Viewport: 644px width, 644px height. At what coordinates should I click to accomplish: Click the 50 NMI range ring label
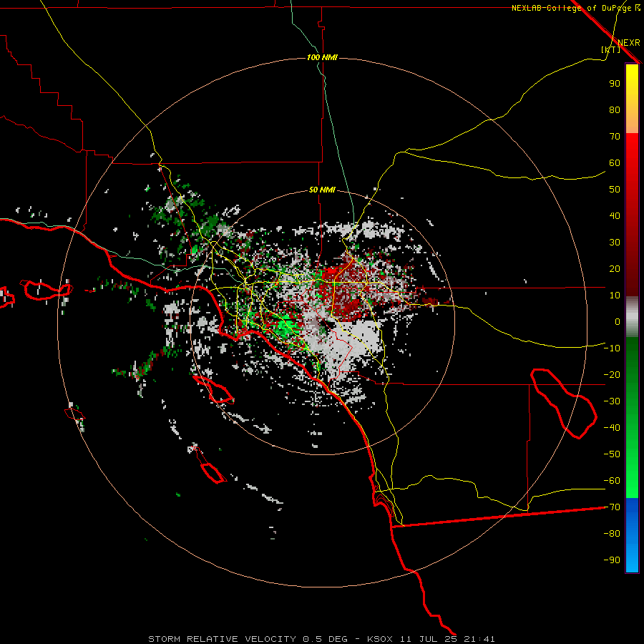tap(322, 190)
